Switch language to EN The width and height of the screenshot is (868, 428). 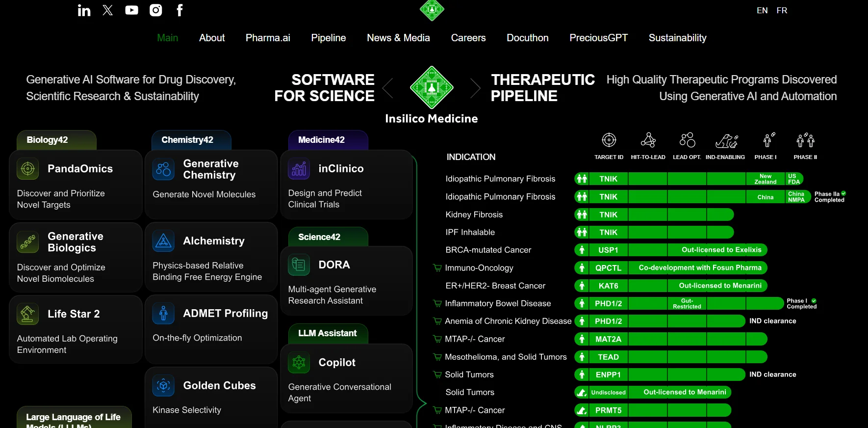tap(762, 10)
